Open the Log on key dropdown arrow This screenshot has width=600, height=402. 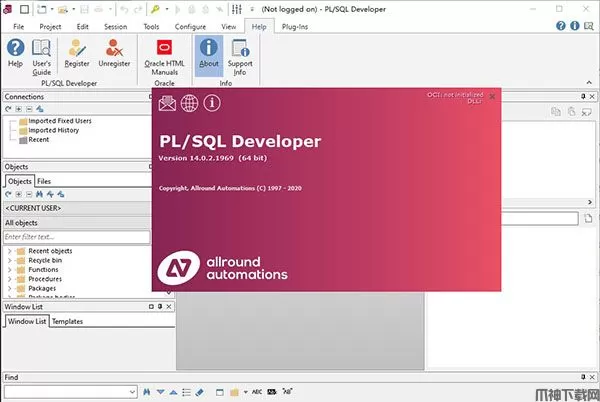point(167,9)
